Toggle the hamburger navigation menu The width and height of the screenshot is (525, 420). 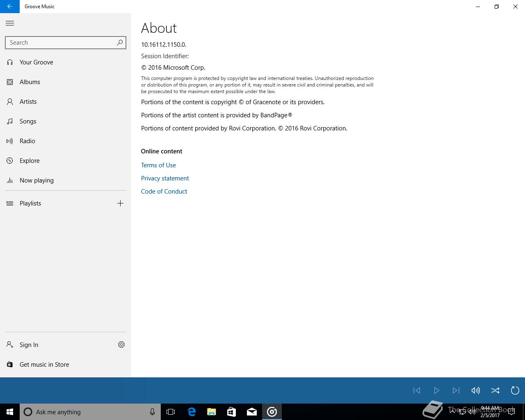10,23
